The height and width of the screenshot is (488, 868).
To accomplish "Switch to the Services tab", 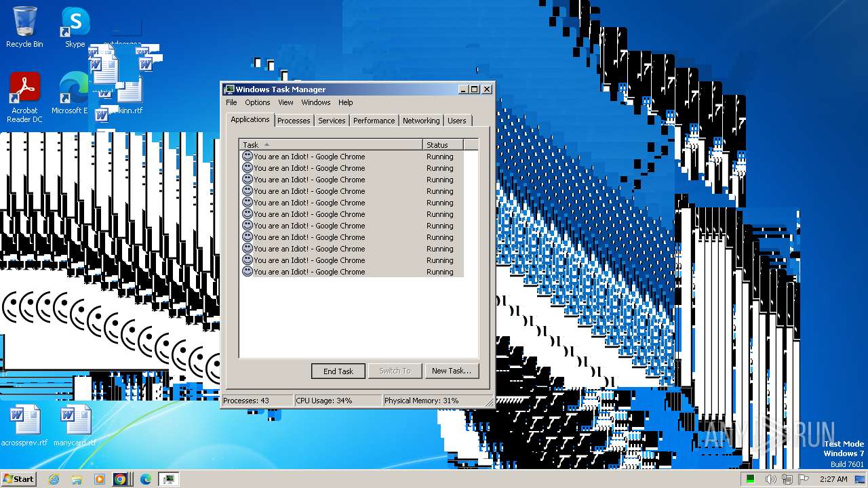I will [332, 121].
